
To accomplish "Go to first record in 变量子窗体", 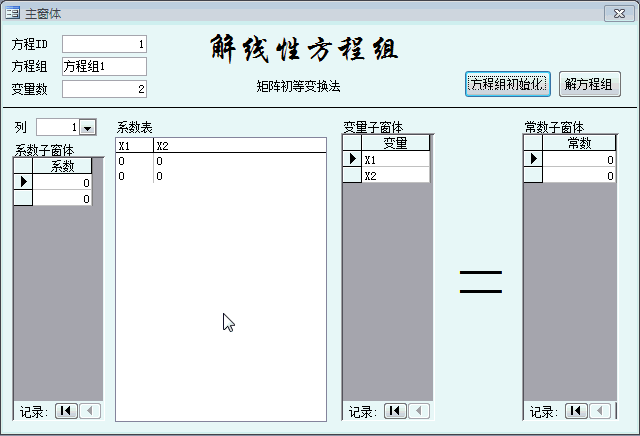I will (x=395, y=411).
